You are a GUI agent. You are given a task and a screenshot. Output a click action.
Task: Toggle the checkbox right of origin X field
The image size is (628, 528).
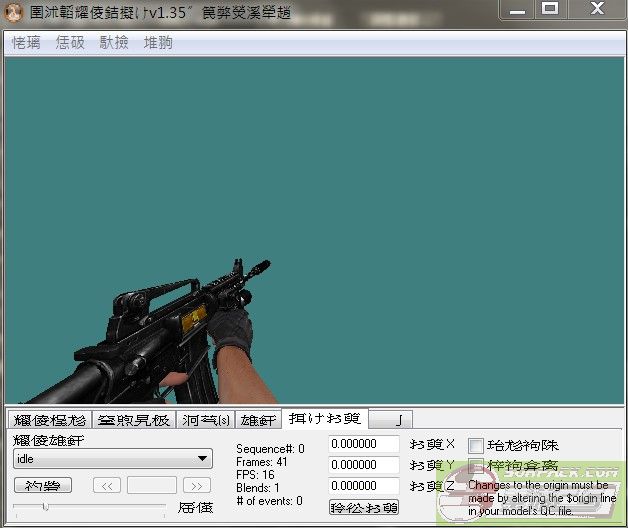476,445
